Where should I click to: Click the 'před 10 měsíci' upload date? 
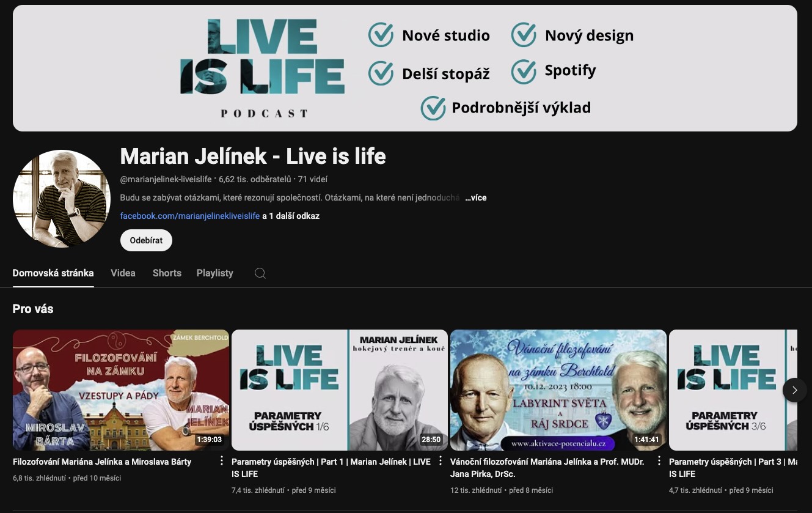[97, 478]
